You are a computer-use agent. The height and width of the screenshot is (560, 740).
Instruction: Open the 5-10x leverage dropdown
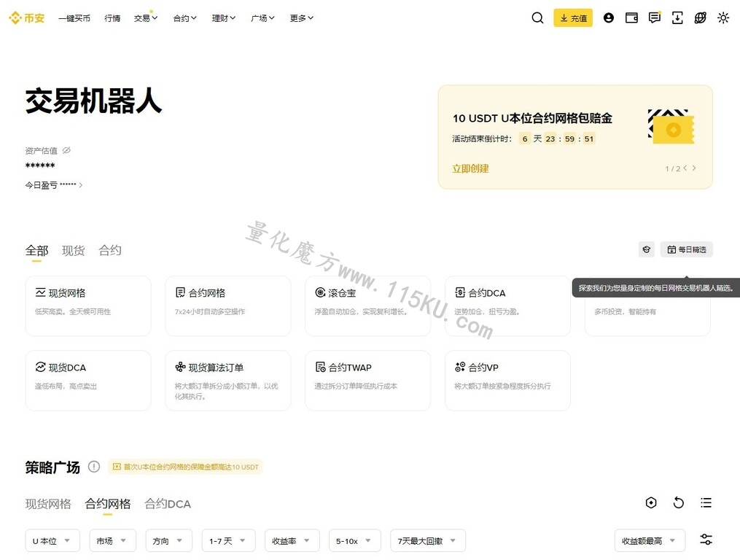pos(354,540)
